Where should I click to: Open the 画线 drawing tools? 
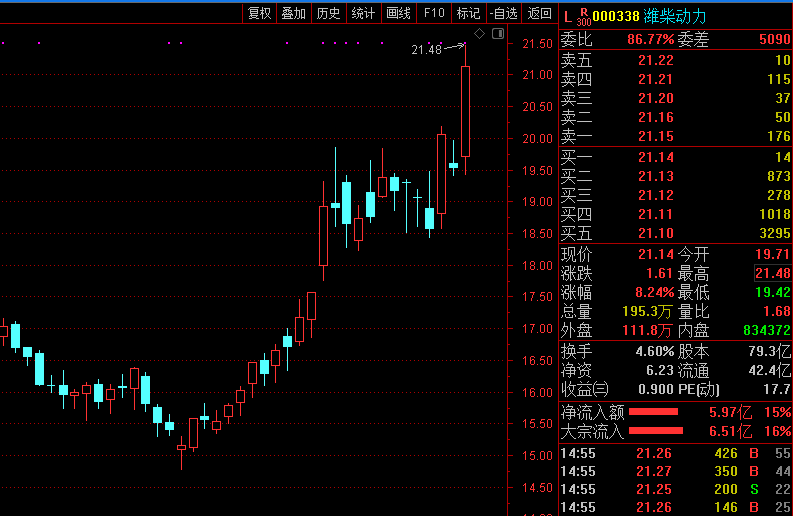click(x=398, y=13)
